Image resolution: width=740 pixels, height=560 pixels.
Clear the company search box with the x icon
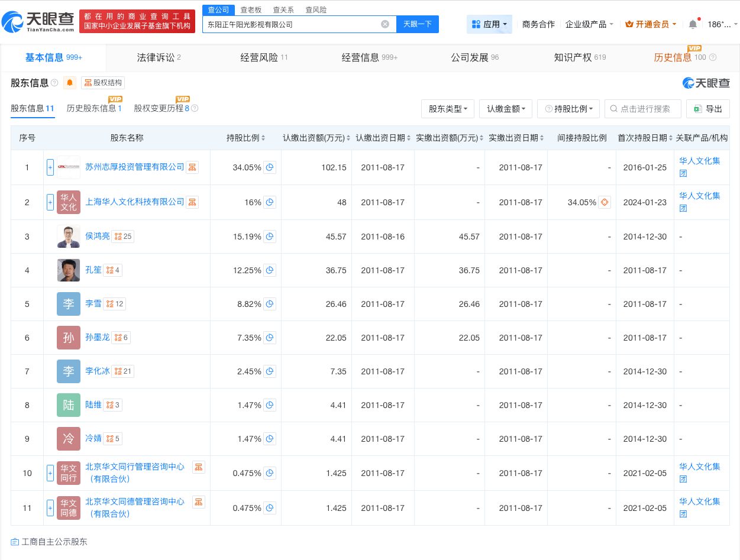pos(385,24)
